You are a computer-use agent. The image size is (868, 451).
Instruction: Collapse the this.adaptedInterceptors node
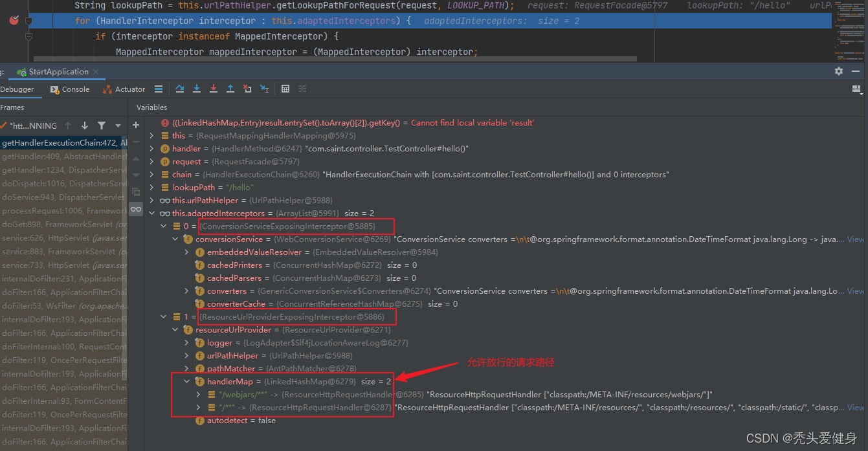[x=152, y=214]
